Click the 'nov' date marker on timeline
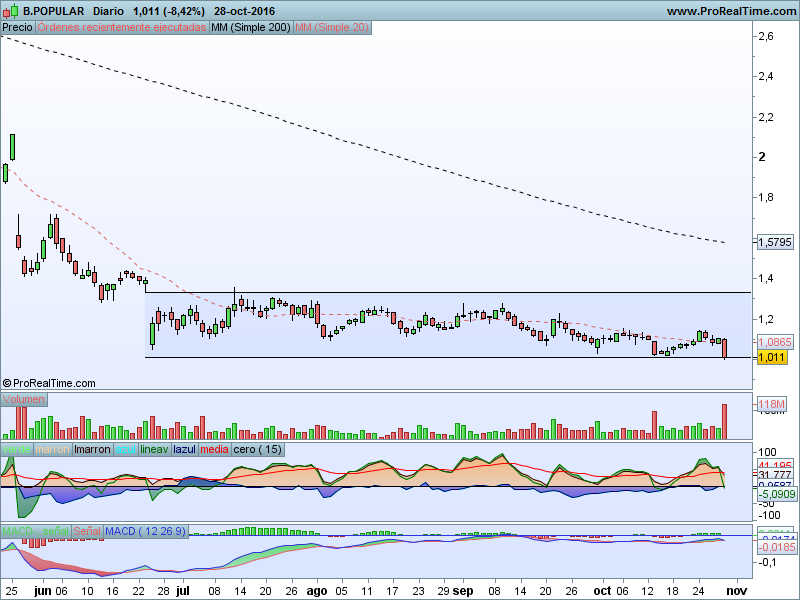This screenshot has height=600, width=800. 733,592
